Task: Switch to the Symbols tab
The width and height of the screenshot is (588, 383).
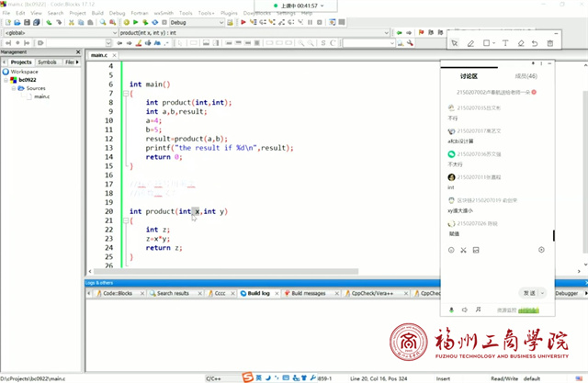Action: (47, 62)
